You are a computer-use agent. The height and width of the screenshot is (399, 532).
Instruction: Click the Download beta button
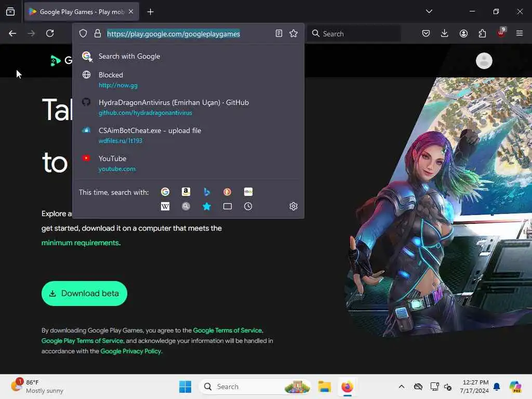tap(84, 294)
